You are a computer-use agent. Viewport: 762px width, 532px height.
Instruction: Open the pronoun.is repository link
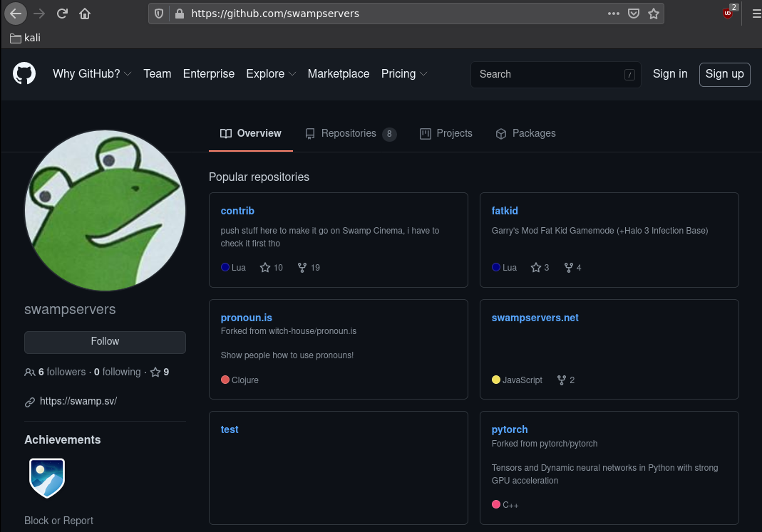coord(247,318)
